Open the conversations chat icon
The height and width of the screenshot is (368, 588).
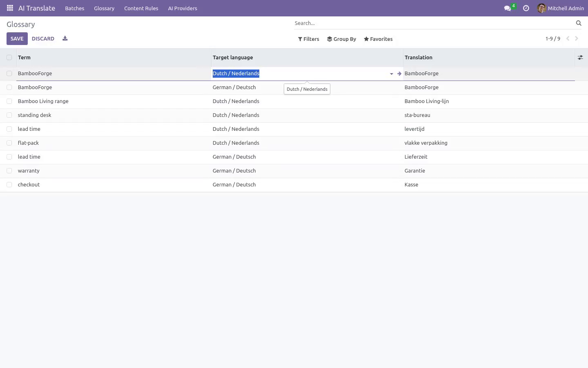click(508, 8)
